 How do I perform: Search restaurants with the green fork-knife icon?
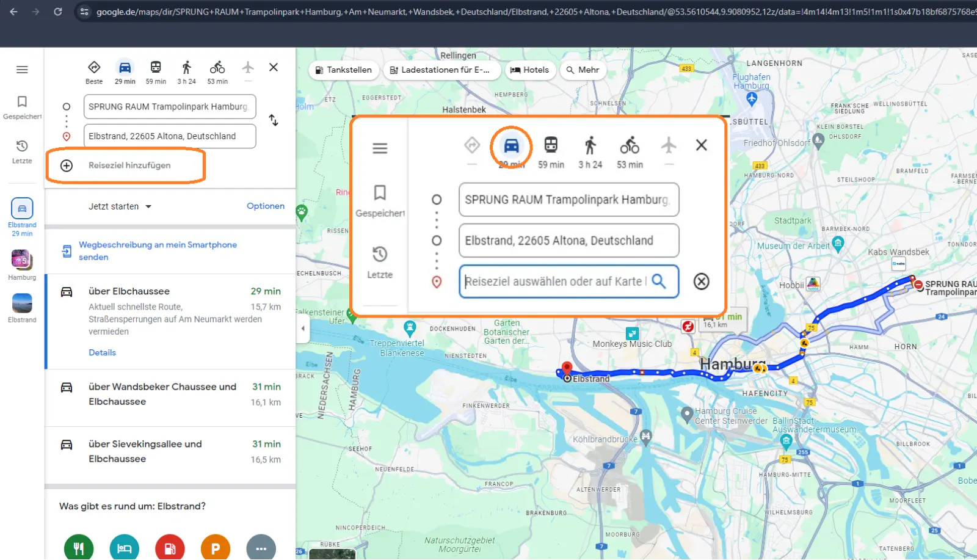[79, 548]
